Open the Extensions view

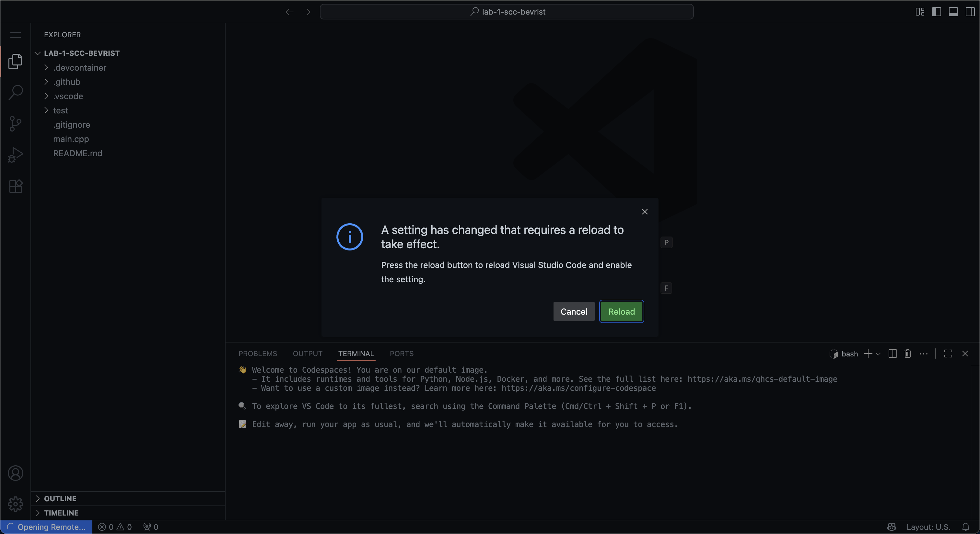16,186
